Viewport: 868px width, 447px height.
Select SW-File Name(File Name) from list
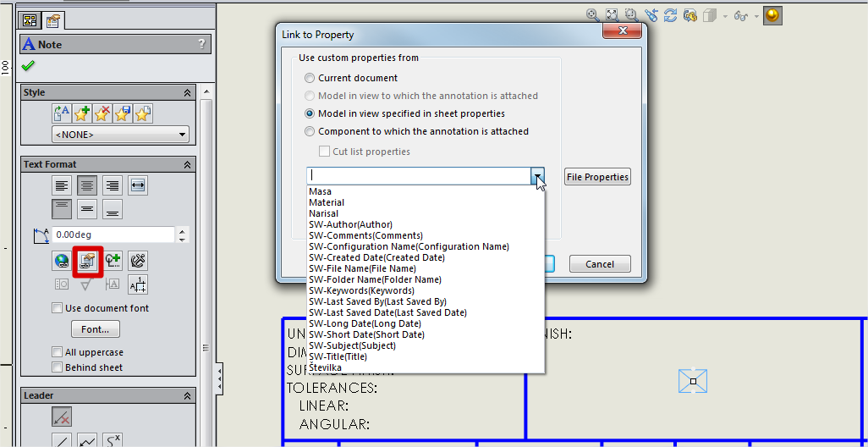coord(362,268)
